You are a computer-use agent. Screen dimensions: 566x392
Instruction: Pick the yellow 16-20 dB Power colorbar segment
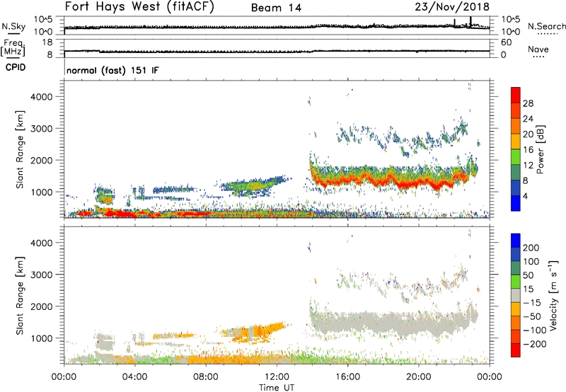coord(516,142)
